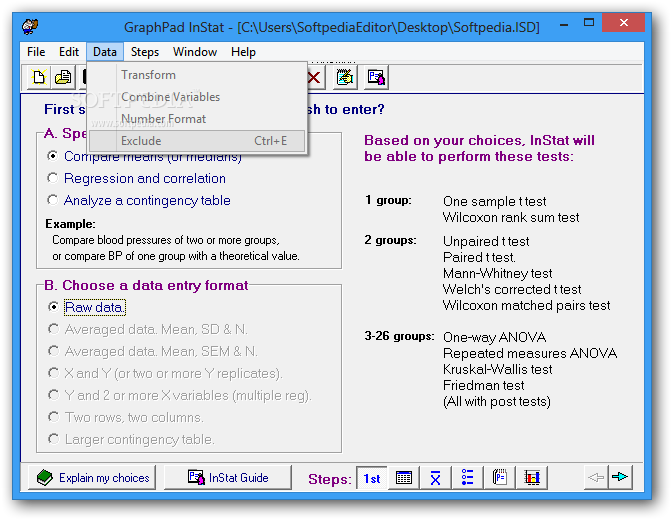The height and width of the screenshot is (520, 672).
Task: Click 'Wilcoxon rank sum test' text
Action: (x=511, y=217)
